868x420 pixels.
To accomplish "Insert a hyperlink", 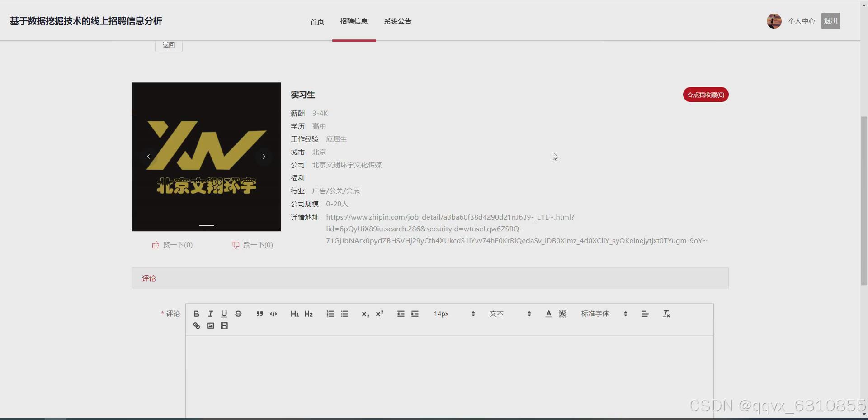I will [x=196, y=325].
